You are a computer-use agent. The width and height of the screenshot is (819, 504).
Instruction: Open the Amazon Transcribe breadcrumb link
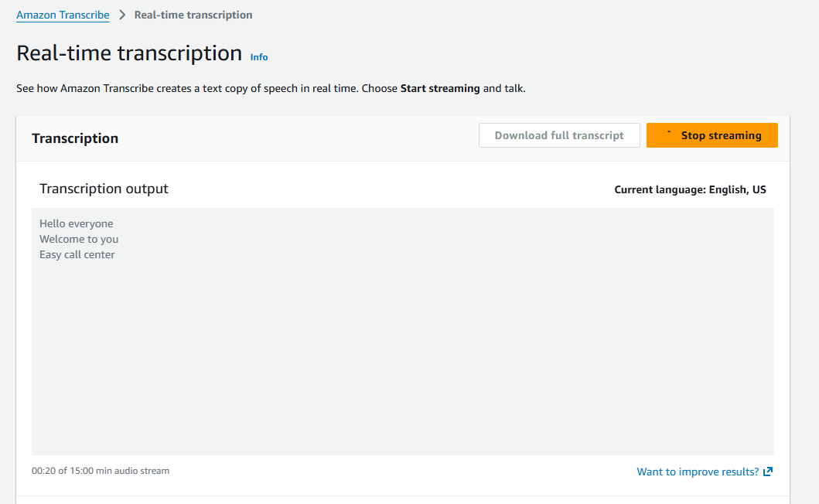[63, 15]
